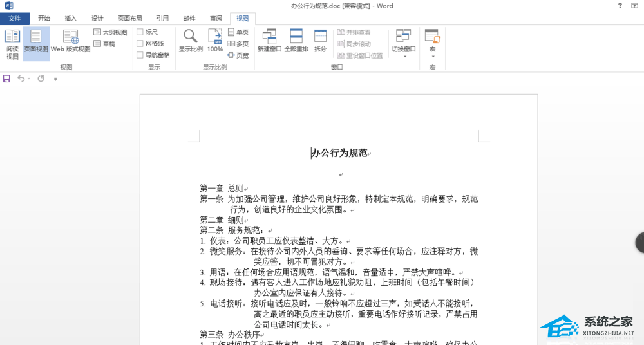
Task: Choose One Page zoom (单页)
Action: coord(238,32)
